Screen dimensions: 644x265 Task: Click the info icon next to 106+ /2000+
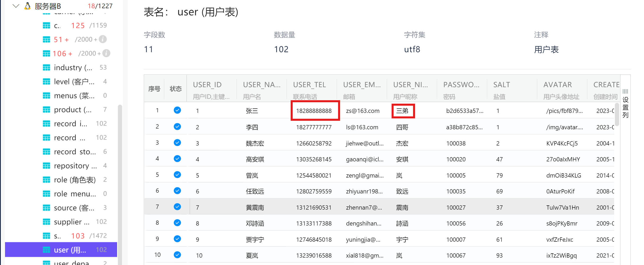[106, 53]
